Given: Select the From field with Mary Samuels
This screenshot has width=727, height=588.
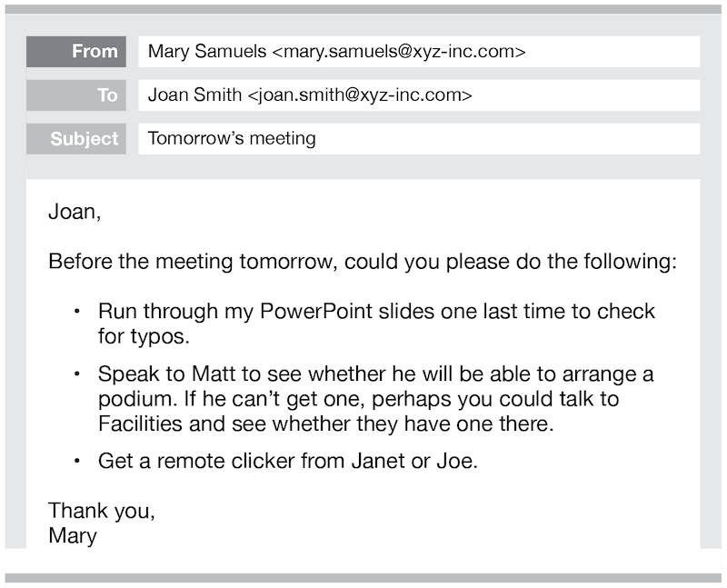Looking at the screenshot, I should (419, 52).
